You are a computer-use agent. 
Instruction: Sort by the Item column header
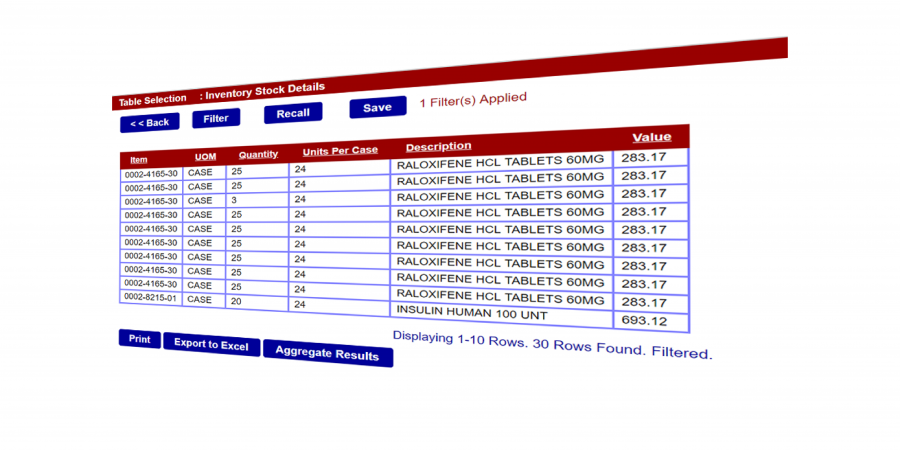coord(138,160)
